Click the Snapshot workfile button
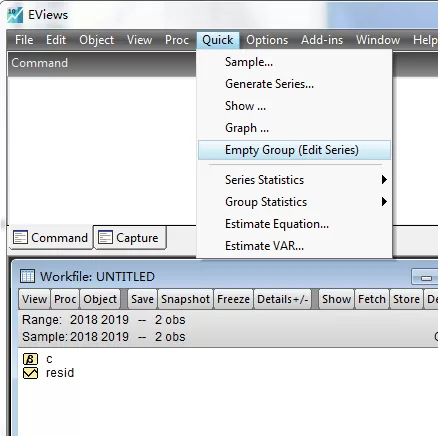The height and width of the screenshot is (436, 438). pos(185,299)
